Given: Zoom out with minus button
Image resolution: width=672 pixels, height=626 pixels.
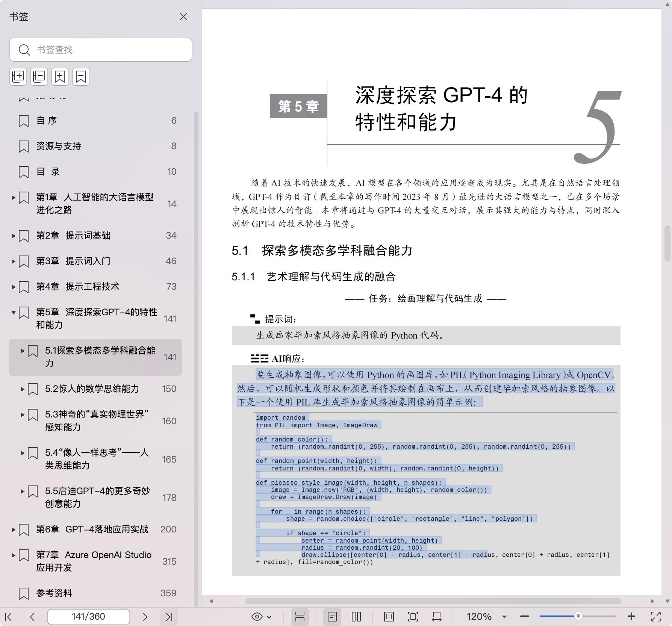Looking at the screenshot, I should (x=525, y=617).
